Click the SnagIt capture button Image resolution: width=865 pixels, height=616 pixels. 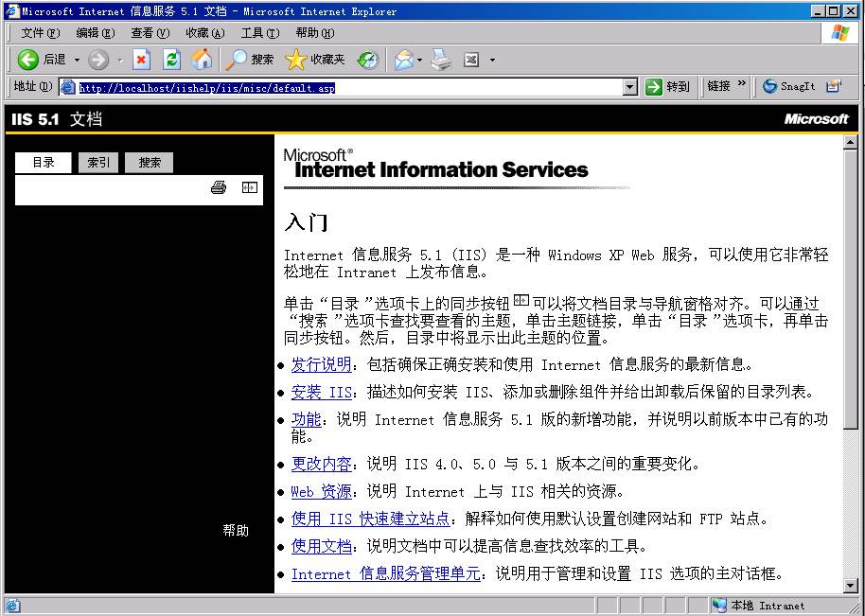pyautogui.click(x=789, y=86)
